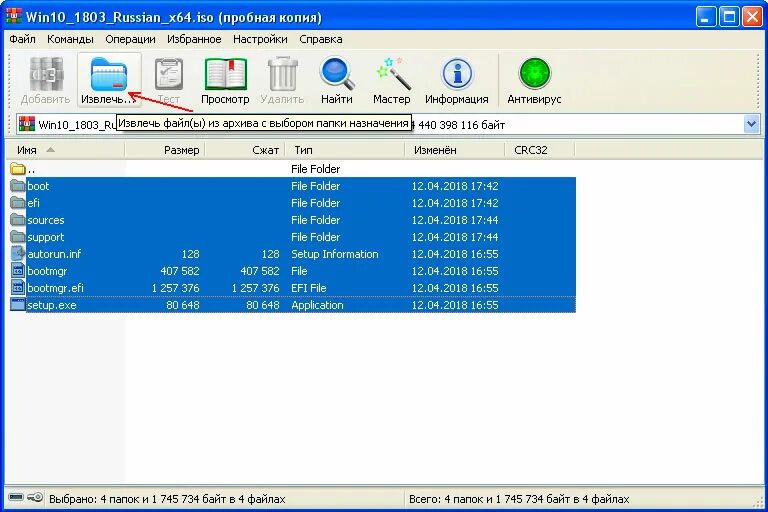Screen dimensions: 768x512
Task: Click the EFI File type cell
Action: point(309,288)
